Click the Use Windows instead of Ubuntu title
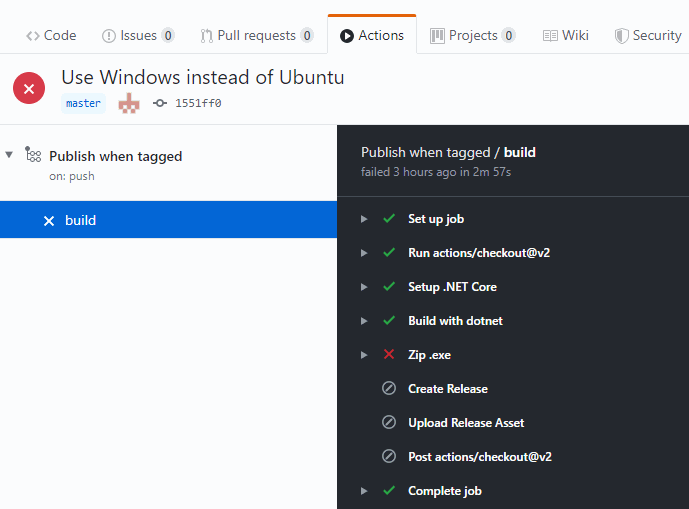 click(203, 77)
